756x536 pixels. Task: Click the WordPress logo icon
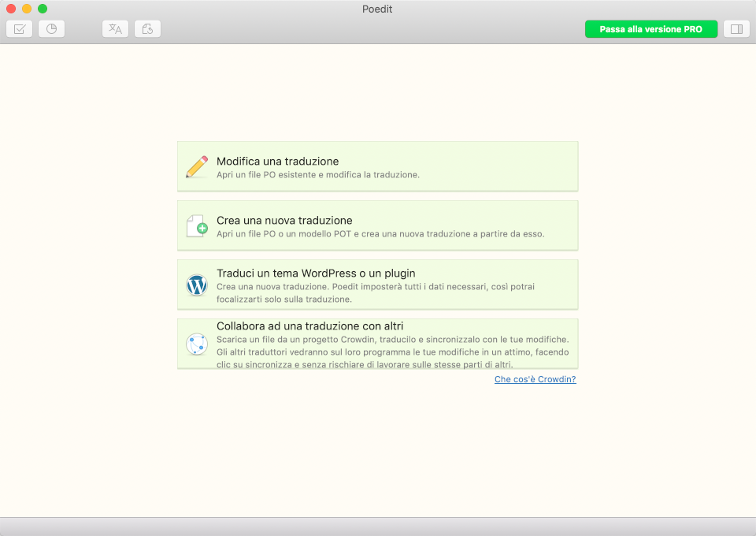pyautogui.click(x=197, y=285)
